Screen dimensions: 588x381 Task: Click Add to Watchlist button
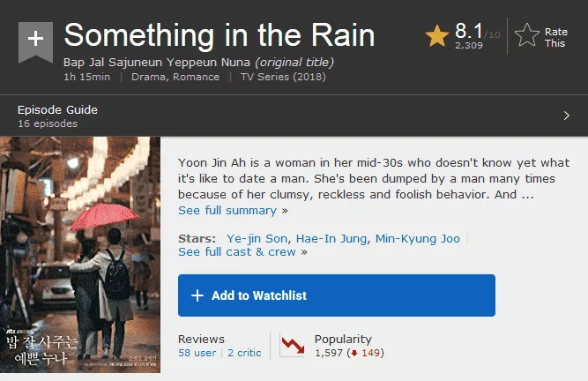(x=337, y=295)
